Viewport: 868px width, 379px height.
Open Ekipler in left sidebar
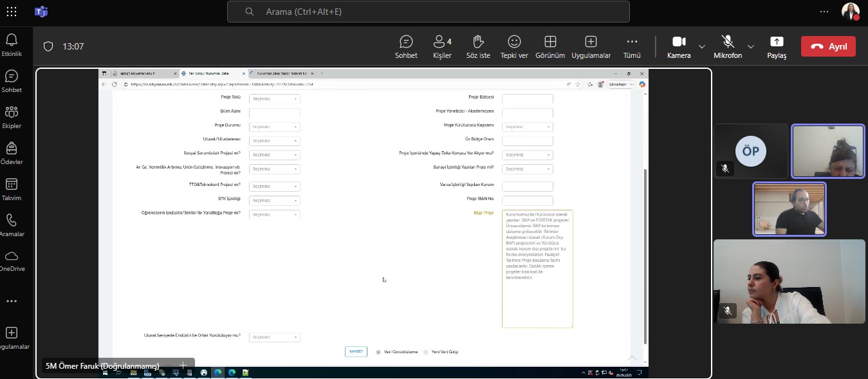pos(12,117)
